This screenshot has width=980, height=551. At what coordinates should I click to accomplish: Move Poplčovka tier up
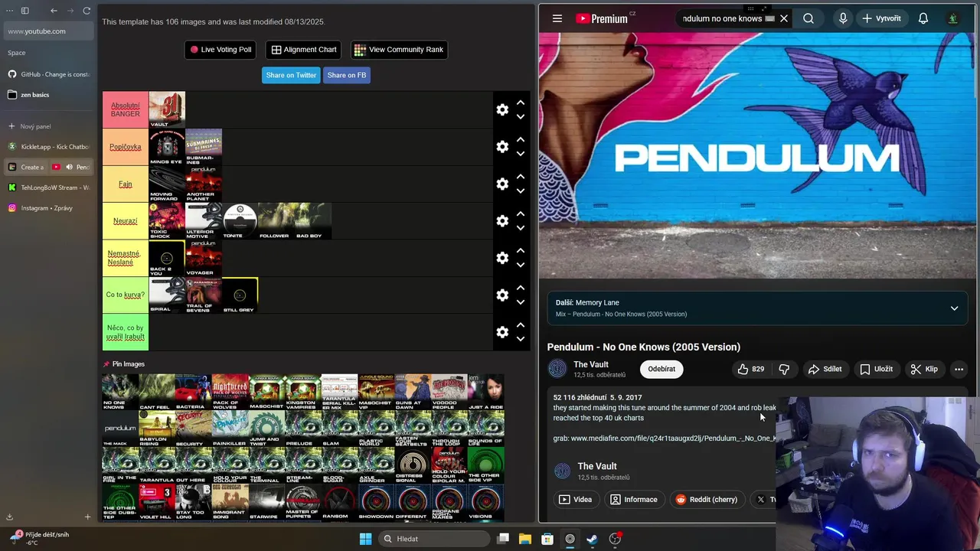coord(521,139)
